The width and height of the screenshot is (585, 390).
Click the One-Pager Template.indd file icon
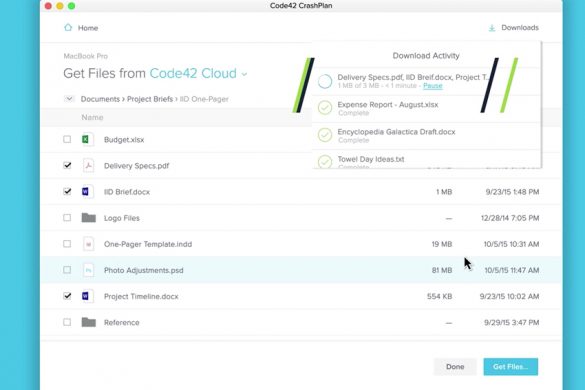(88, 244)
